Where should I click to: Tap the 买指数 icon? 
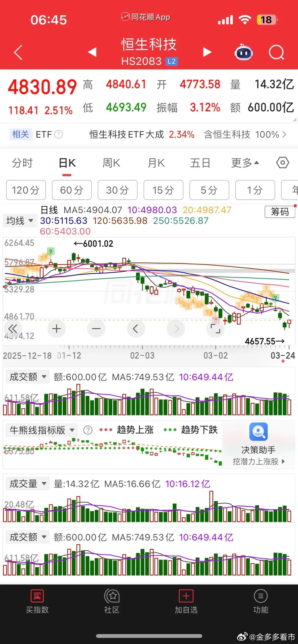37,596
